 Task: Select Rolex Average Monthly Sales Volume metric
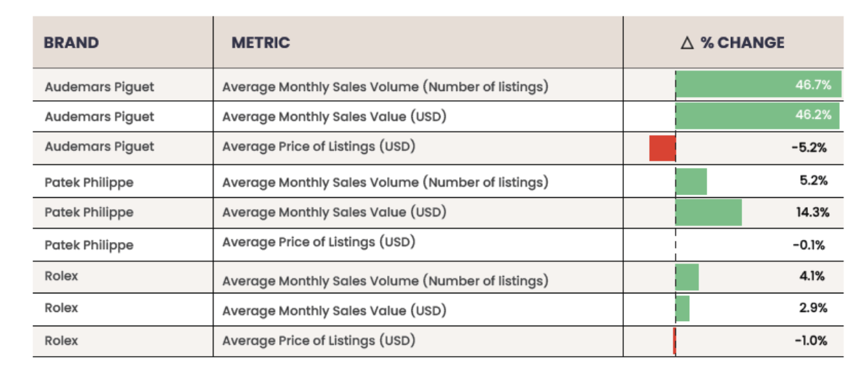coord(385,281)
